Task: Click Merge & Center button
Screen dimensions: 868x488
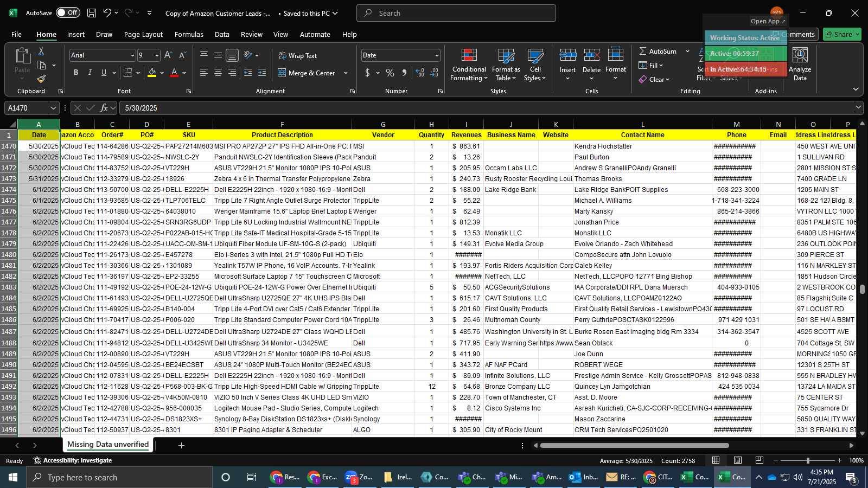Action: 307,73
